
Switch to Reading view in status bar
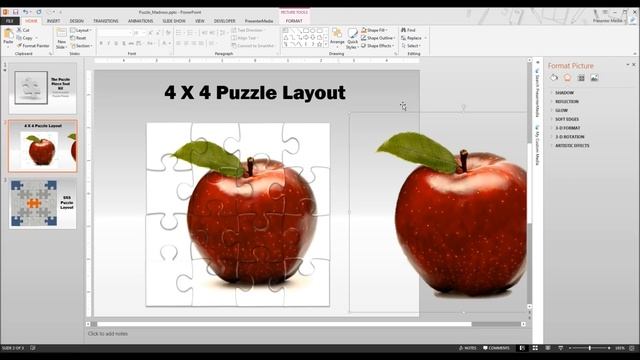click(x=548, y=348)
